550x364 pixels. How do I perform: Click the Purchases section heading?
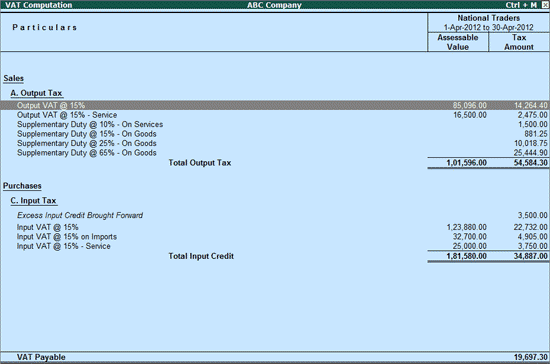click(22, 186)
